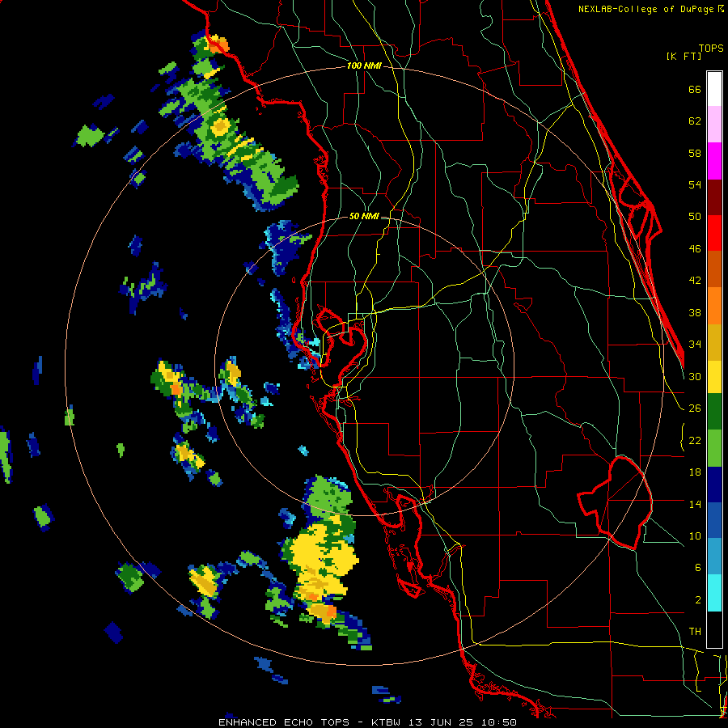Click the legend value 10
This screenshot has height=728, width=728.
[695, 535]
